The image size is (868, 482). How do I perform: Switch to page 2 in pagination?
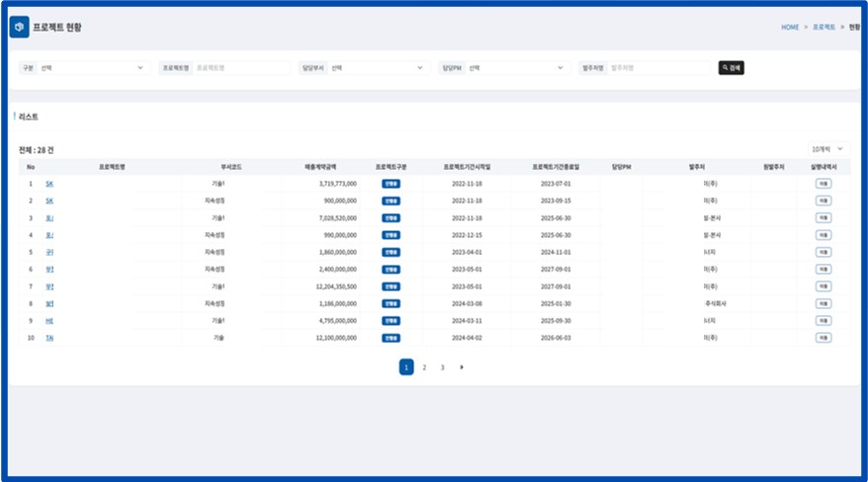(x=424, y=367)
